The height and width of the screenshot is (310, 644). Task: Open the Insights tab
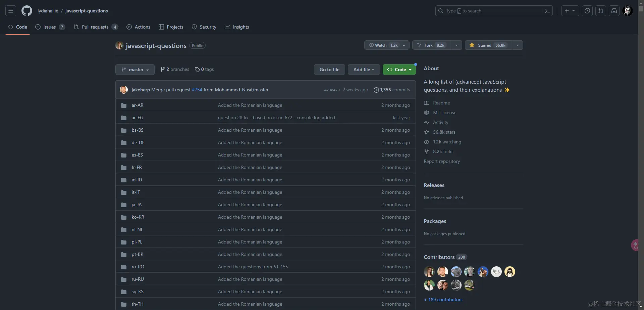pyautogui.click(x=237, y=27)
